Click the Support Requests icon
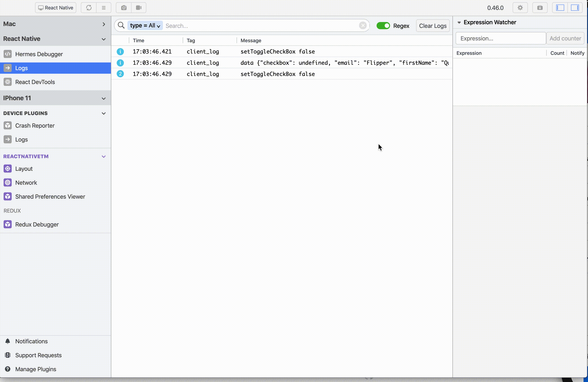The image size is (588, 382). tap(8, 355)
